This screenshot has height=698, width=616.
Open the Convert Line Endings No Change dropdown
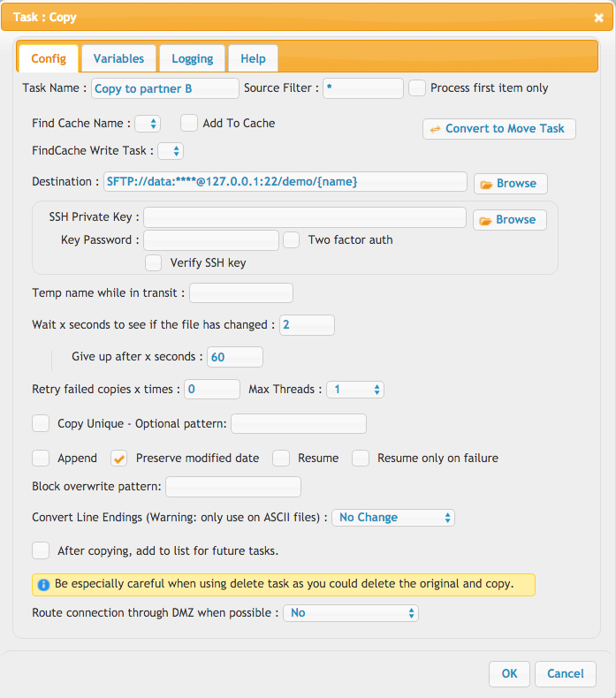click(393, 518)
